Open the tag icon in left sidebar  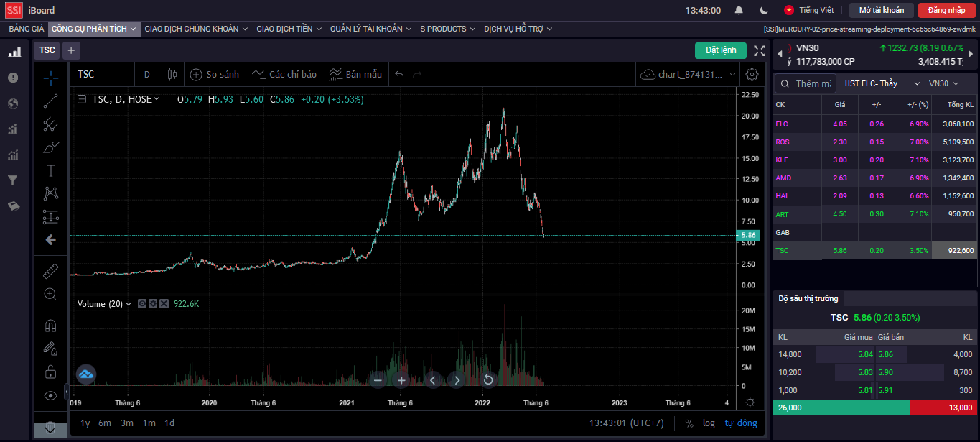[13, 206]
